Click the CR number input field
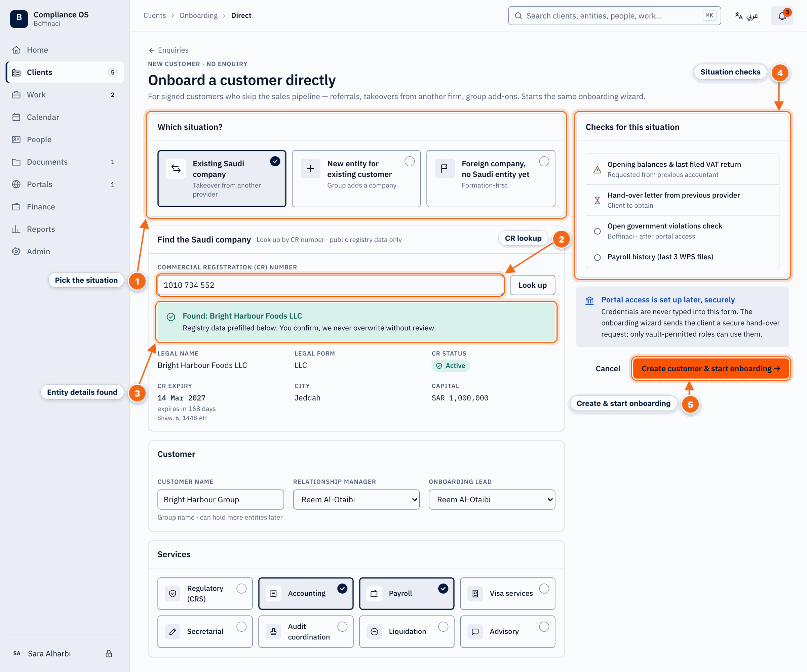807x672 pixels. (x=330, y=285)
